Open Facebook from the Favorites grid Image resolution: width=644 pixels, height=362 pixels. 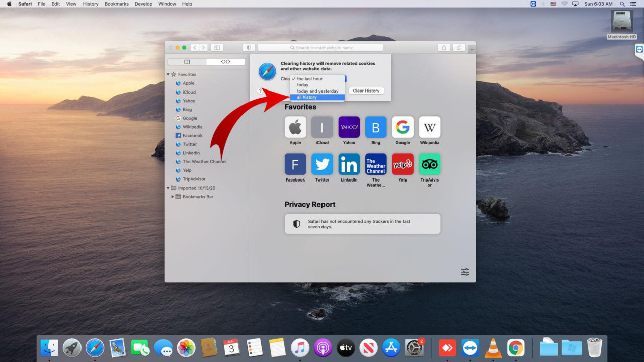coord(295,164)
